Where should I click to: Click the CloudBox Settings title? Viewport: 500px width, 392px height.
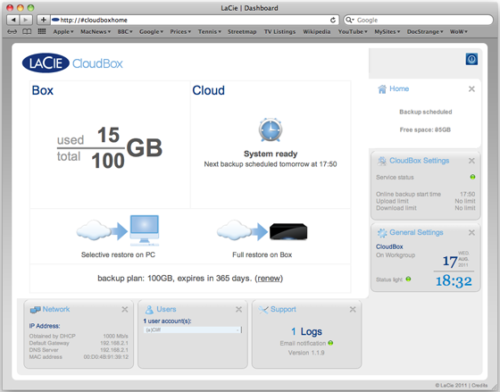coord(419,161)
